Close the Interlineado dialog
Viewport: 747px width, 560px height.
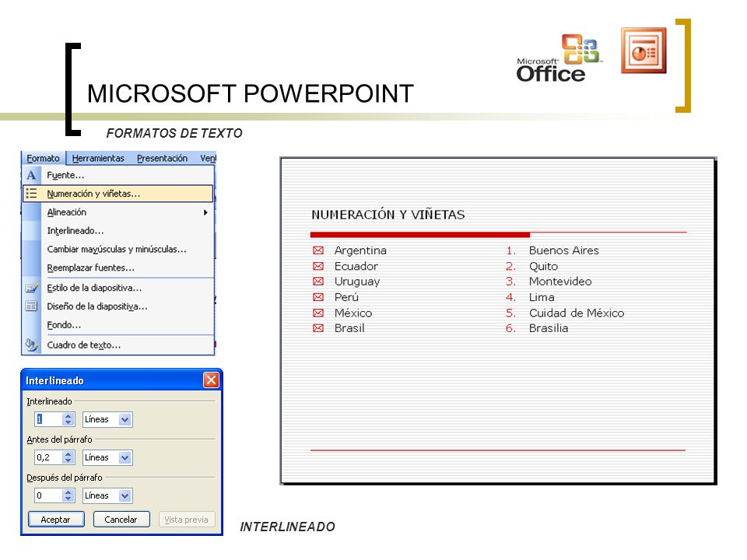pyautogui.click(x=211, y=380)
